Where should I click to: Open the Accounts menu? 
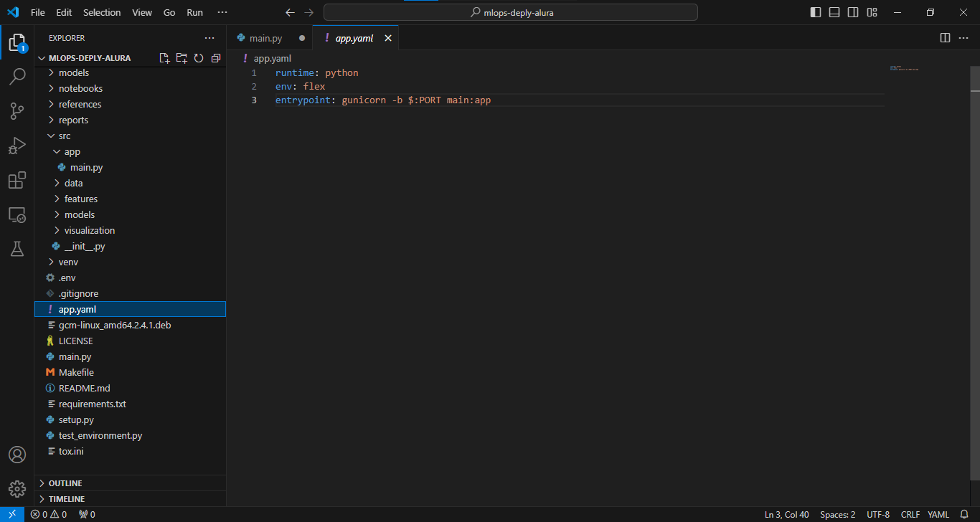(17, 455)
